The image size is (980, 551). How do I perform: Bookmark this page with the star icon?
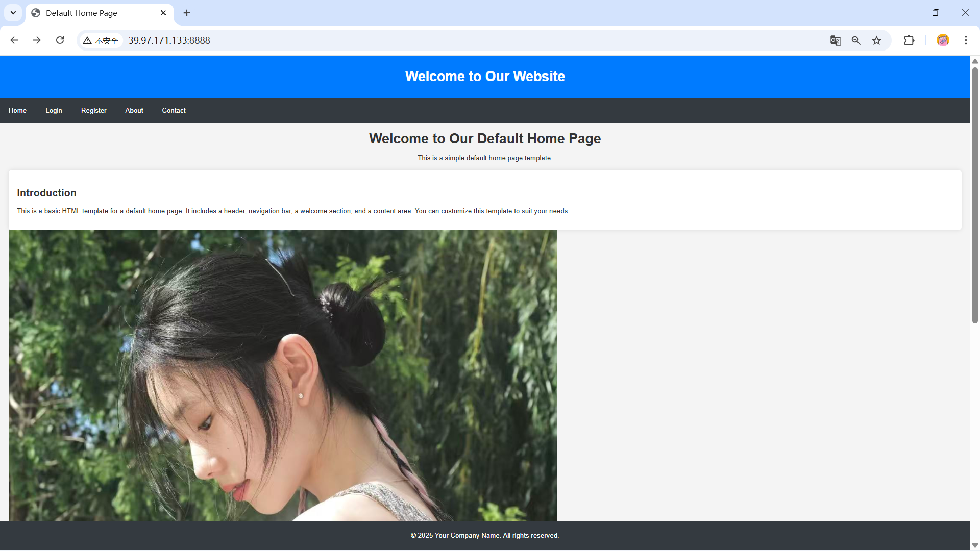876,40
